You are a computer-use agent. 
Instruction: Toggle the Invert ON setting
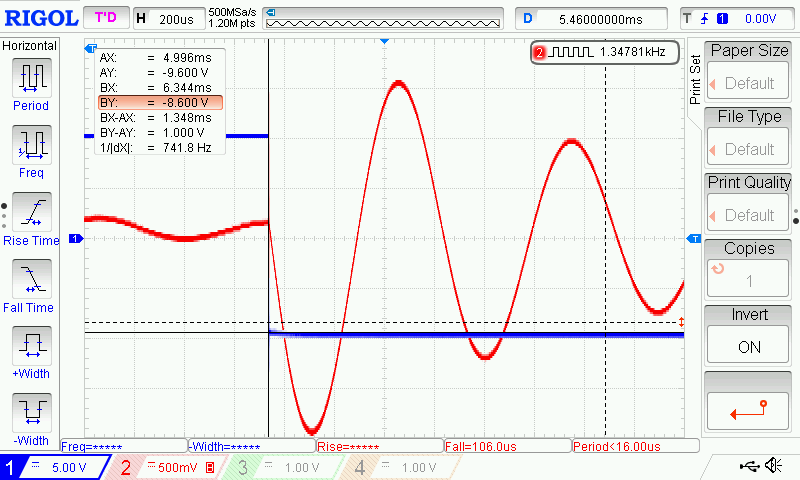(x=748, y=335)
